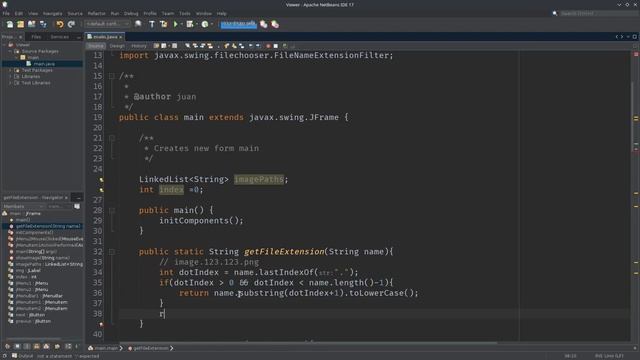Click Navigator filter input field

coord(58,207)
